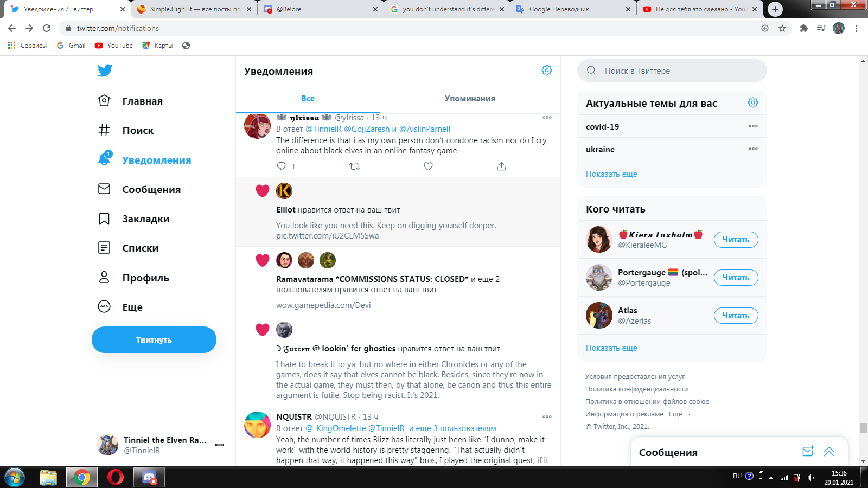The width and height of the screenshot is (868, 488).
Task: Go back with browser back arrow
Action: (12, 28)
